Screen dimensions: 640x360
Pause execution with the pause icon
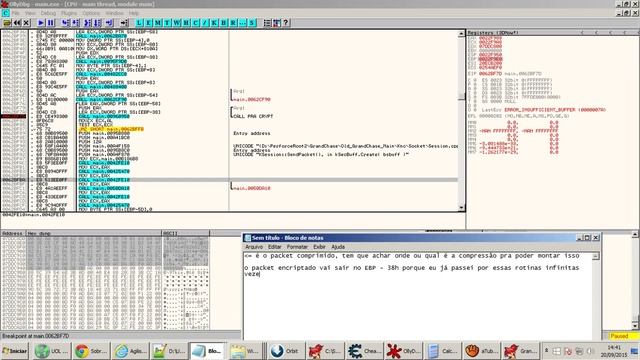pyautogui.click(x=51, y=23)
